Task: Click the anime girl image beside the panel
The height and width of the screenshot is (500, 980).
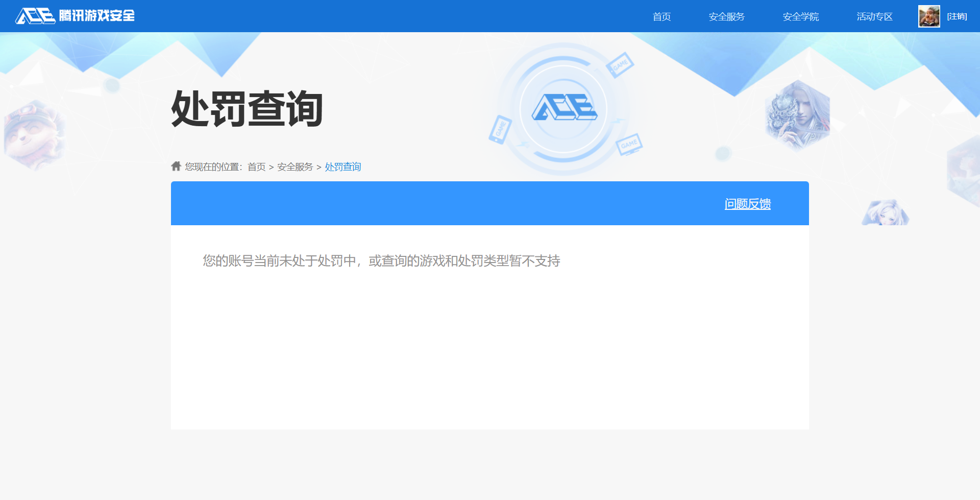Action: coord(885,212)
